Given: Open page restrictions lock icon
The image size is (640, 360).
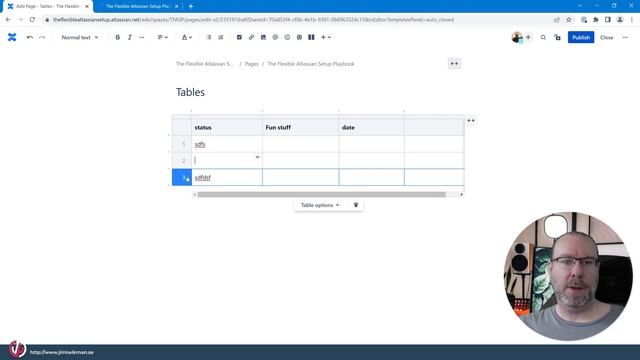Looking at the screenshot, I should coord(558,37).
